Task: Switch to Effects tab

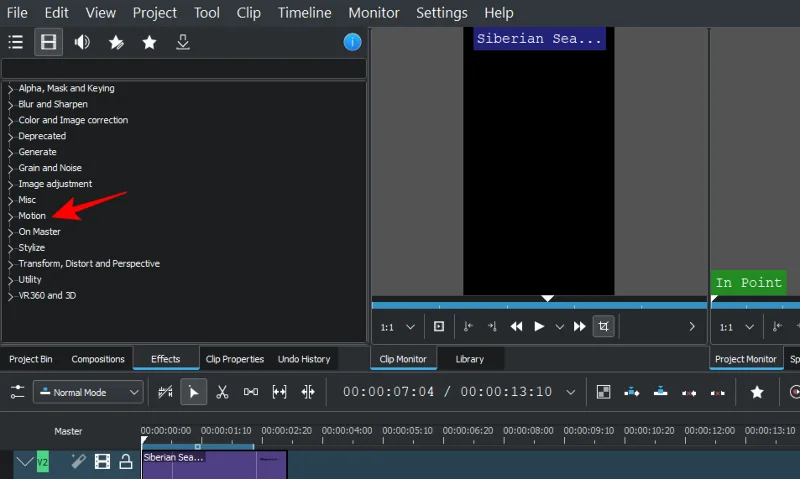Action: [x=166, y=359]
